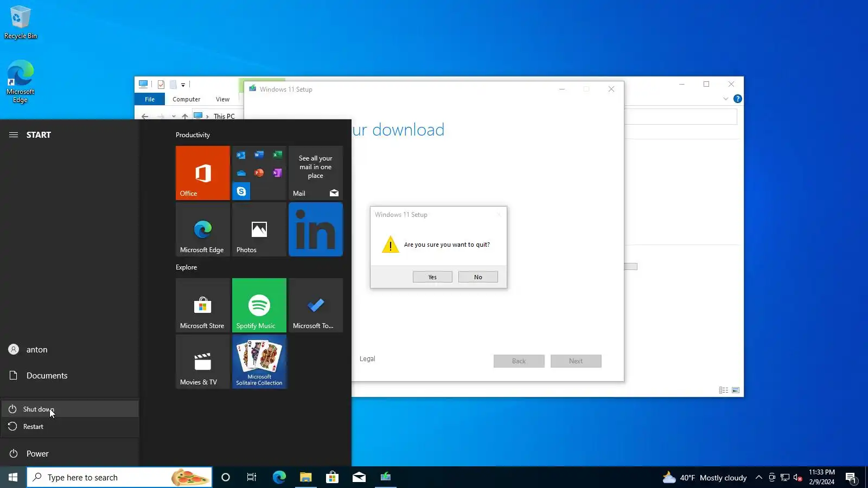868x488 pixels.
Task: Show hidden system tray icons
Action: pyautogui.click(x=759, y=478)
